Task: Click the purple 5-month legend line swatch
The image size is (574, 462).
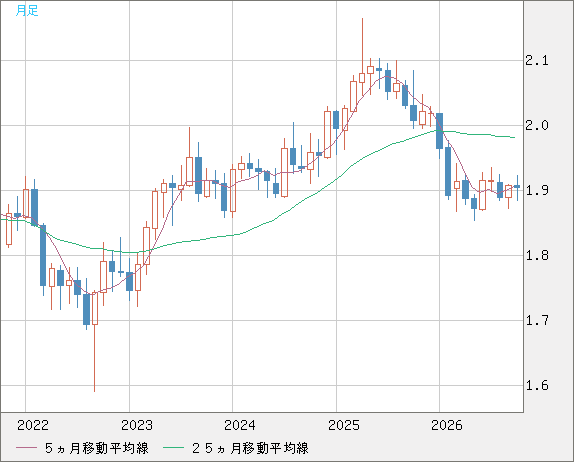Action: 27,448
